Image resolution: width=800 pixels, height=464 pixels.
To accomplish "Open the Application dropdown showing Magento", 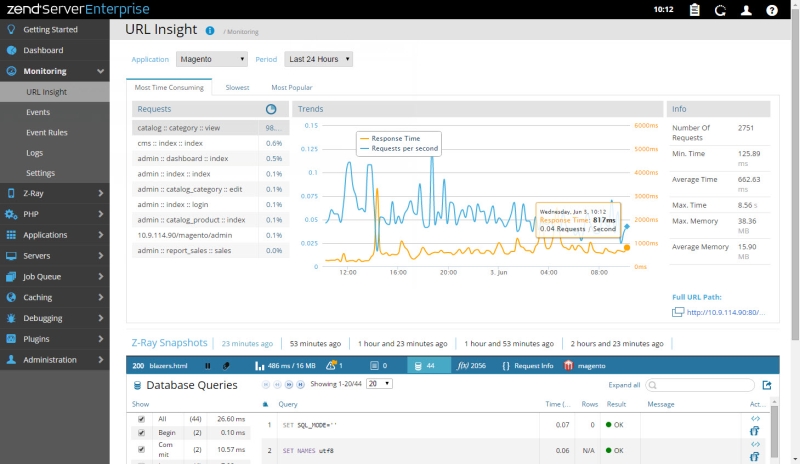I will click(x=212, y=59).
